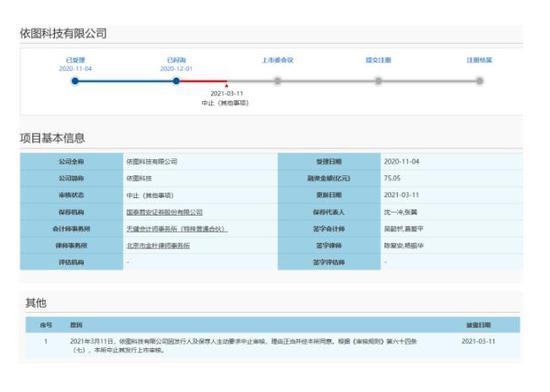
Task: Select the 注册结果 stage label
Action: click(x=479, y=60)
